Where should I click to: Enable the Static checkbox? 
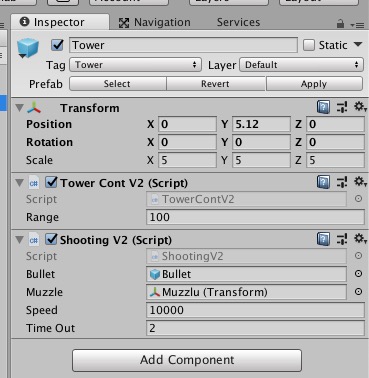coord(309,45)
